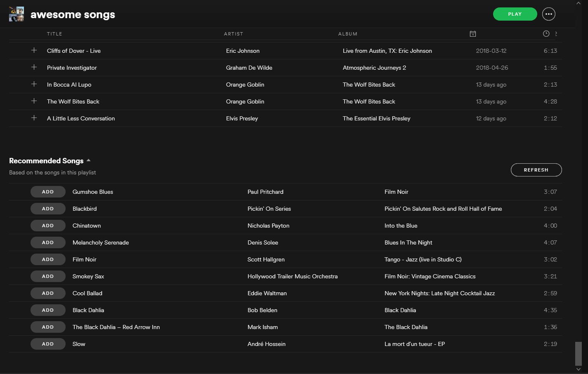The width and height of the screenshot is (588, 374).
Task: Open album link The Essential Elvis Presley
Action: tap(376, 118)
